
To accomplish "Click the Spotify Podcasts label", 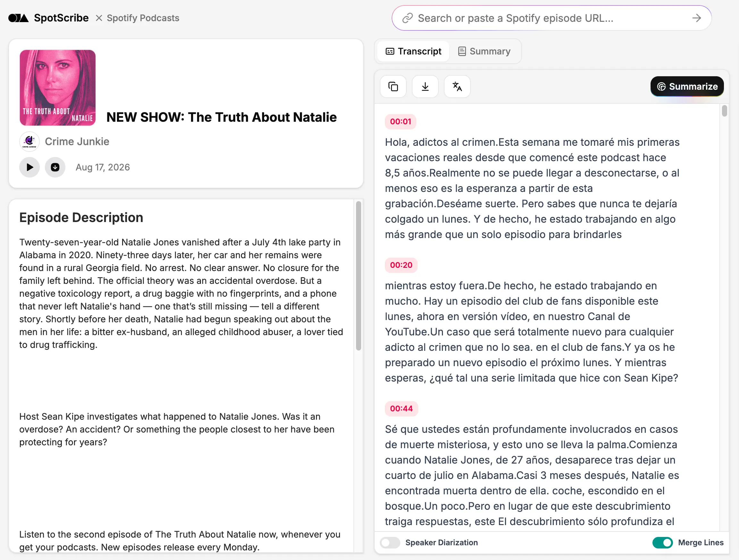I will tap(143, 18).
